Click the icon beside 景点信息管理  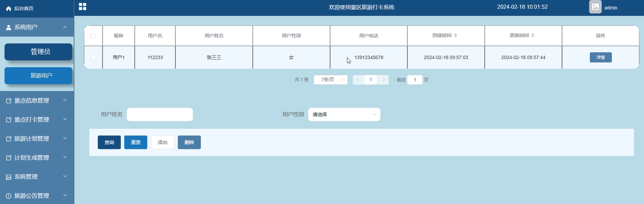(8, 101)
